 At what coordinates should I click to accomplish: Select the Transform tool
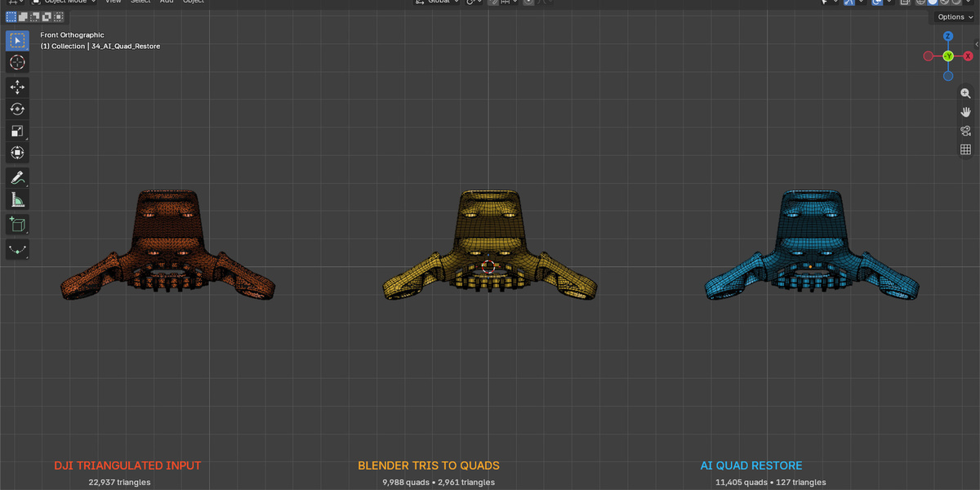(x=17, y=153)
